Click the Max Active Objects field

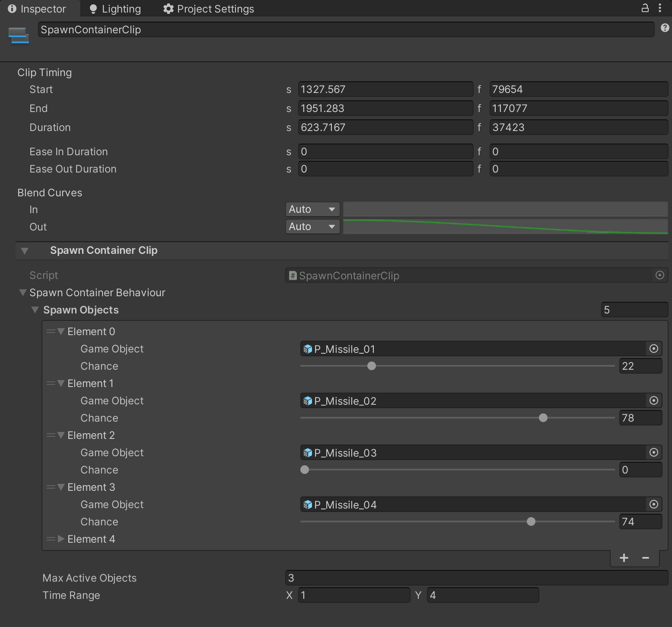pyautogui.click(x=476, y=578)
